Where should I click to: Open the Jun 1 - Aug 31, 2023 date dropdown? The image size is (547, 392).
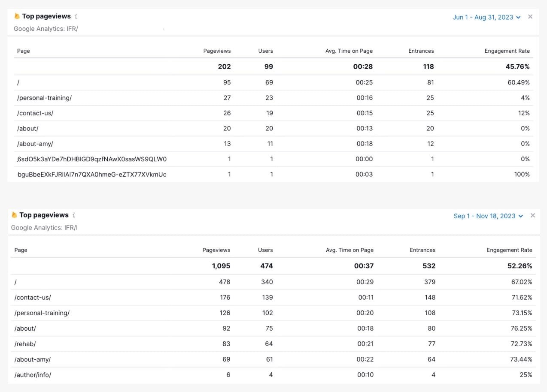tap(486, 17)
